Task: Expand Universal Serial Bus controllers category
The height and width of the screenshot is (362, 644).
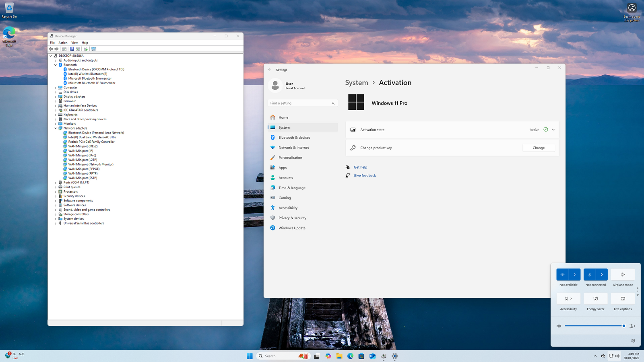Action: click(x=56, y=223)
